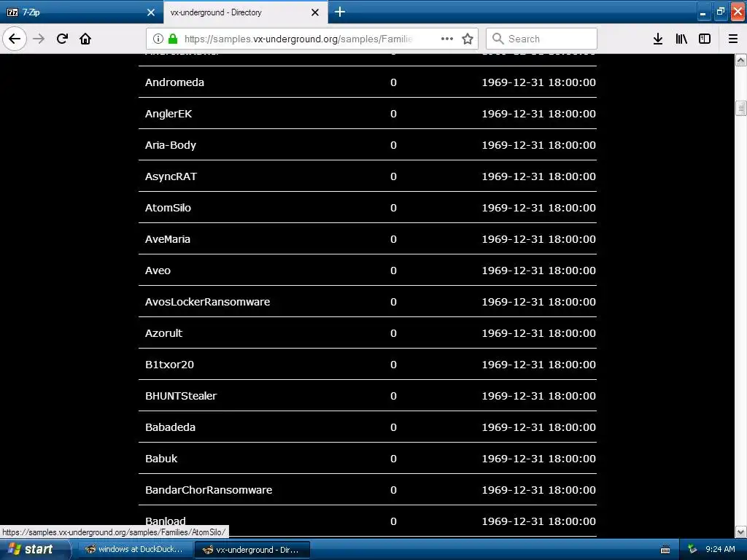Image resolution: width=747 pixels, height=560 pixels.
Task: Go back to the previous page
Action: coord(15,39)
